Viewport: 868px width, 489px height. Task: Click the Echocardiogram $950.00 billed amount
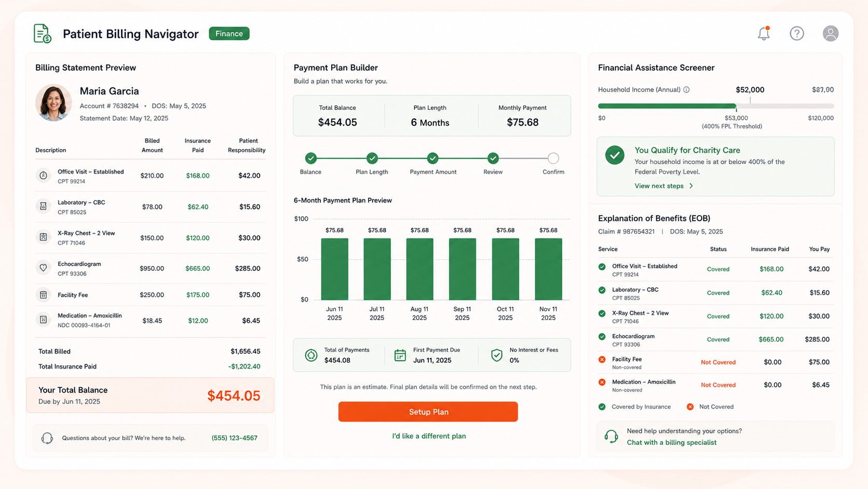[x=152, y=269]
